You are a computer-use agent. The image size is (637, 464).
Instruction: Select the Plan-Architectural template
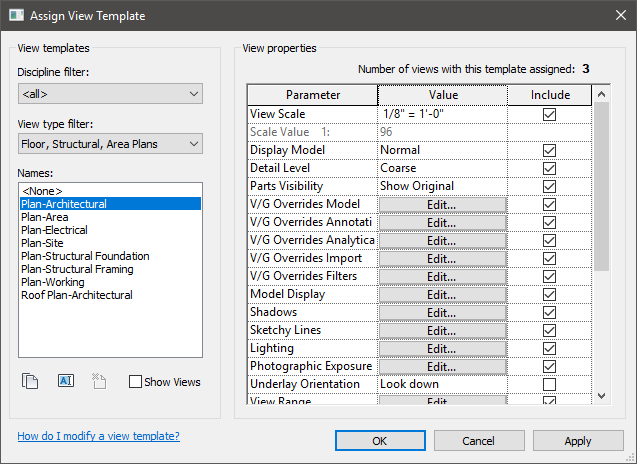point(110,204)
